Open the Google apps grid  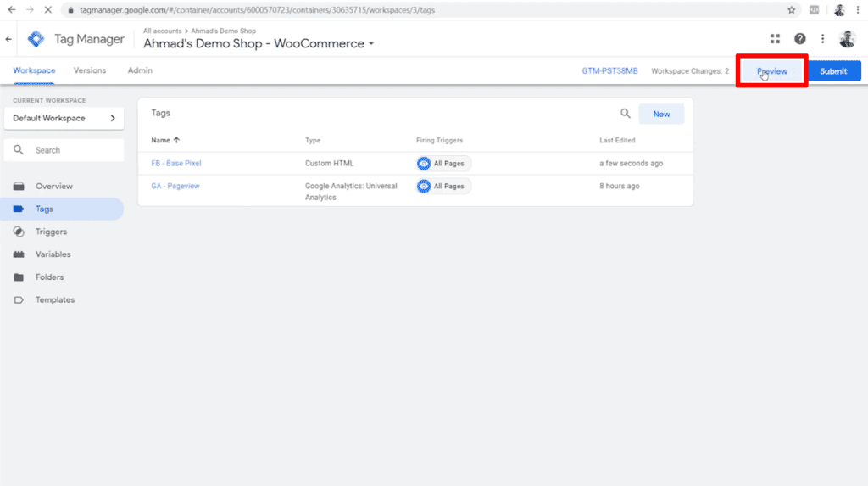click(775, 38)
